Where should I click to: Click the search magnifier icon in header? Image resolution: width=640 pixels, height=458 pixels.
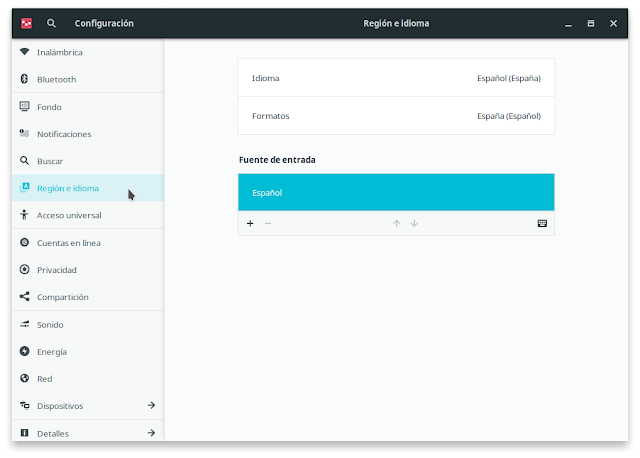(51, 23)
